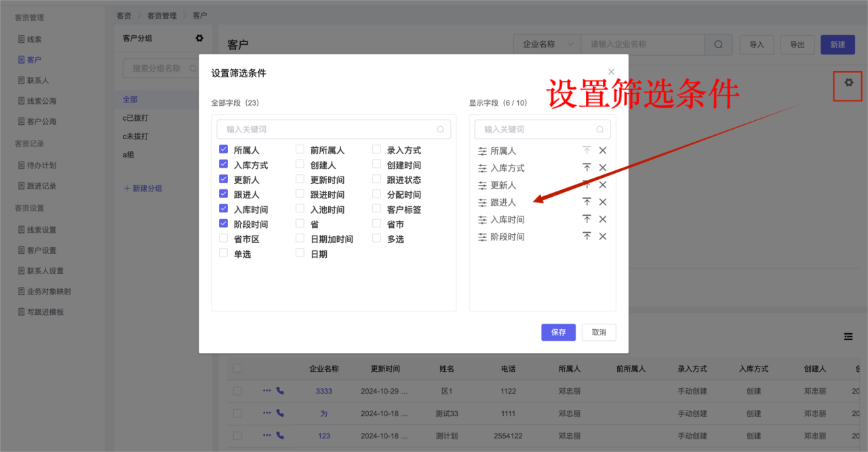
Task: Click the 请输入企业名称 search field
Action: [x=643, y=45]
